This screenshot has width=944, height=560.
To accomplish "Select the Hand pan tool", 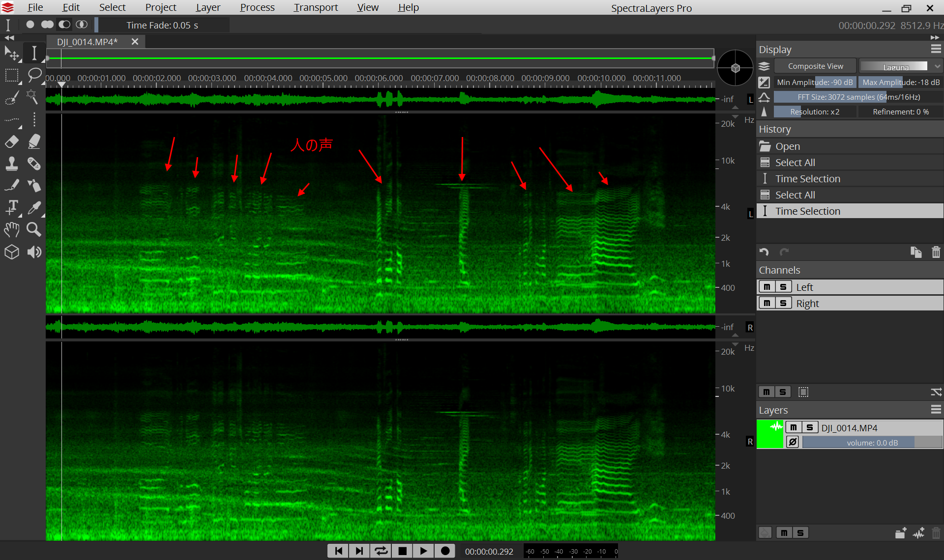I will tap(12, 229).
